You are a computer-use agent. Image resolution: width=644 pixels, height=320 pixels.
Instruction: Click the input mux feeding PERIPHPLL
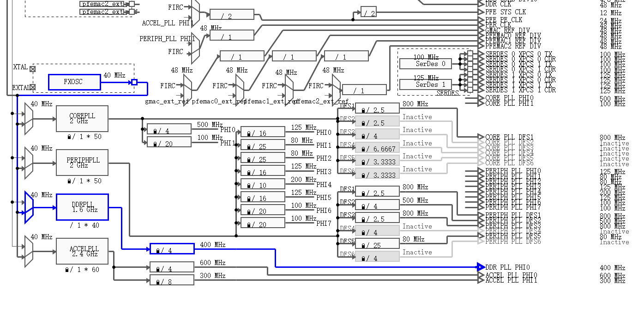click(29, 163)
